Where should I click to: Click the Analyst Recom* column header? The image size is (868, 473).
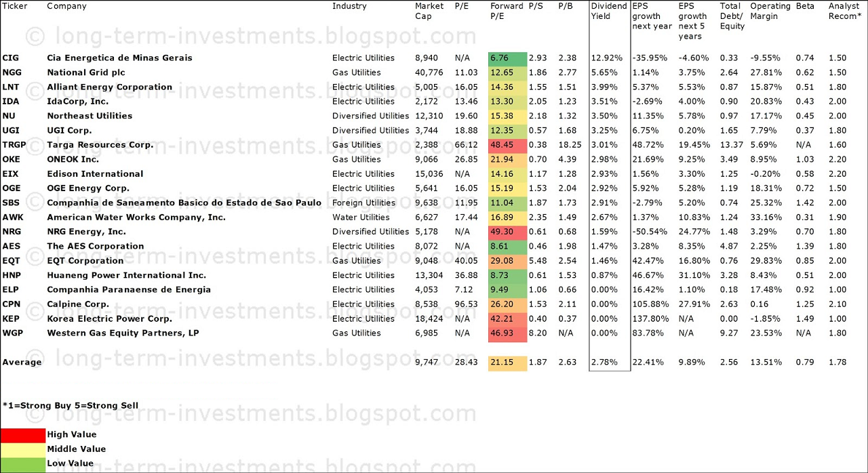(845, 11)
